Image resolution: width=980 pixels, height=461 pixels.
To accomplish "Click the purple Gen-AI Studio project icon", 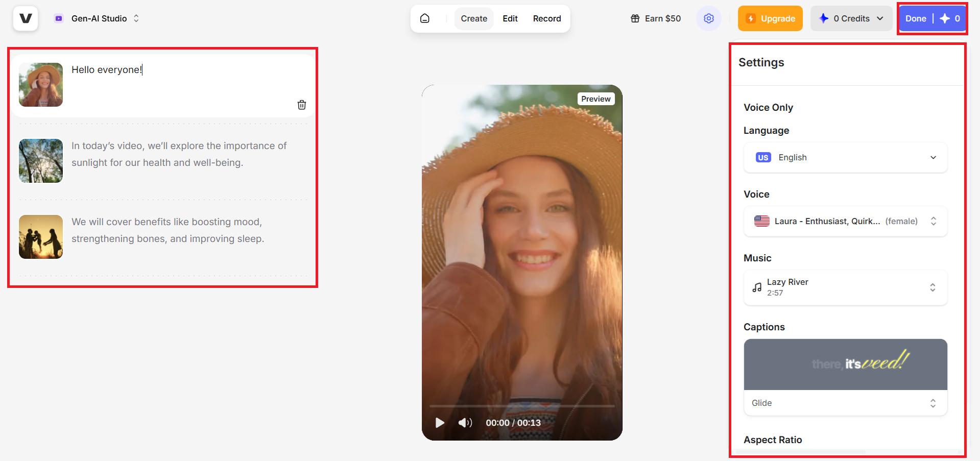I will (59, 18).
